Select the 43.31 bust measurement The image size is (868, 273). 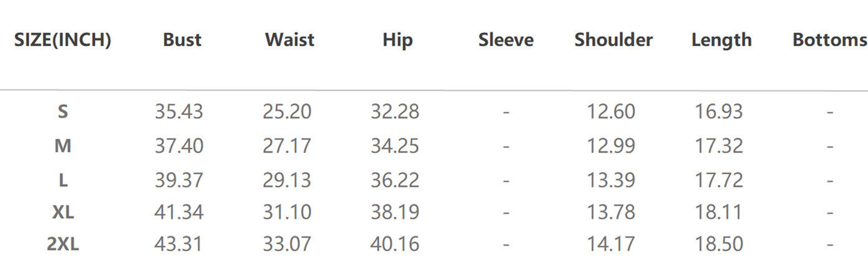tap(179, 244)
